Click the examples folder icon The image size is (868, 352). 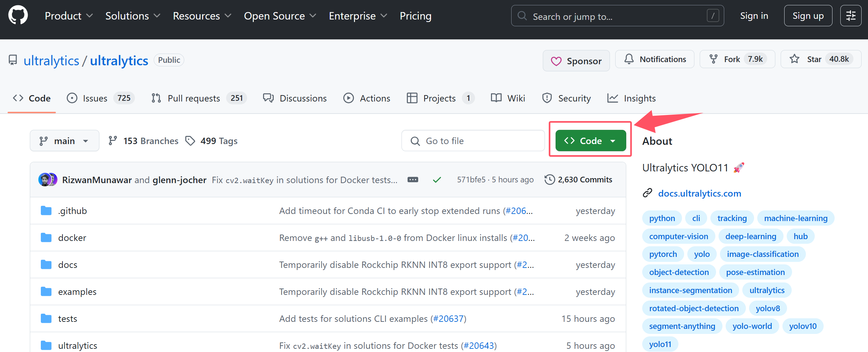[x=46, y=292]
